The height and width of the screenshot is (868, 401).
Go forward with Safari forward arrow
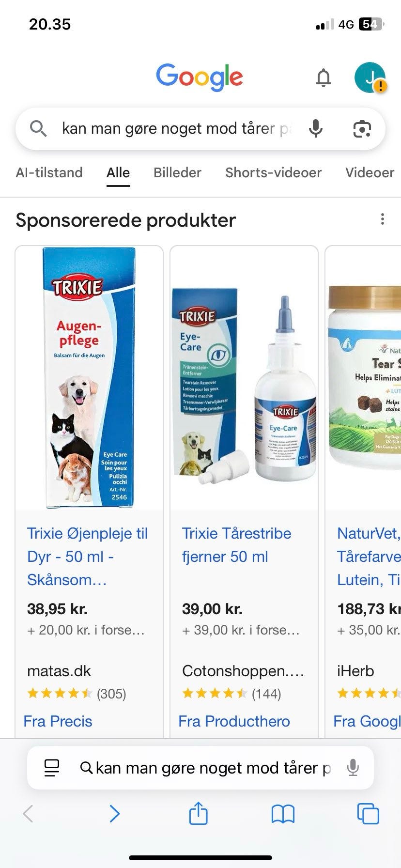(114, 814)
